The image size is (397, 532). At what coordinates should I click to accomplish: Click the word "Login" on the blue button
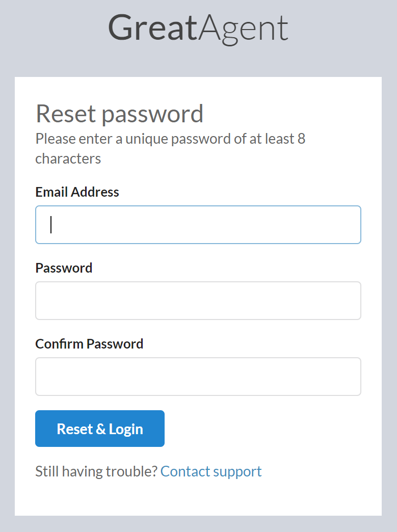click(x=126, y=429)
